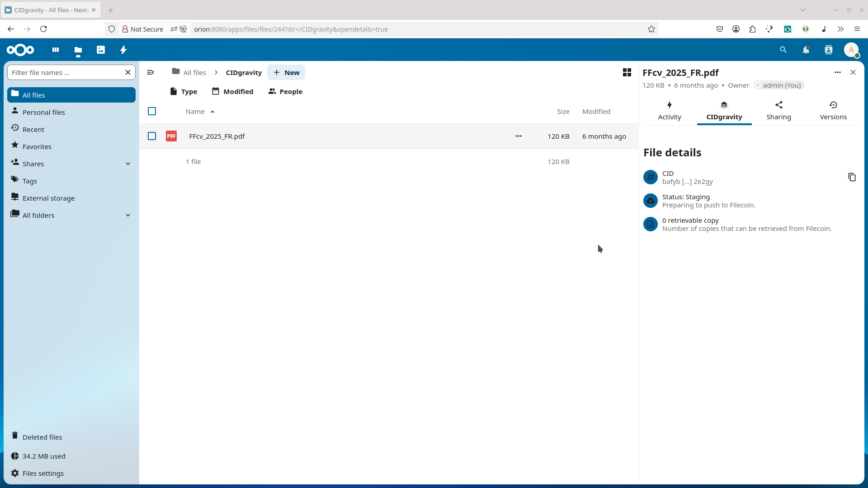Open Tags view
The height and width of the screenshot is (488, 868).
point(71,181)
